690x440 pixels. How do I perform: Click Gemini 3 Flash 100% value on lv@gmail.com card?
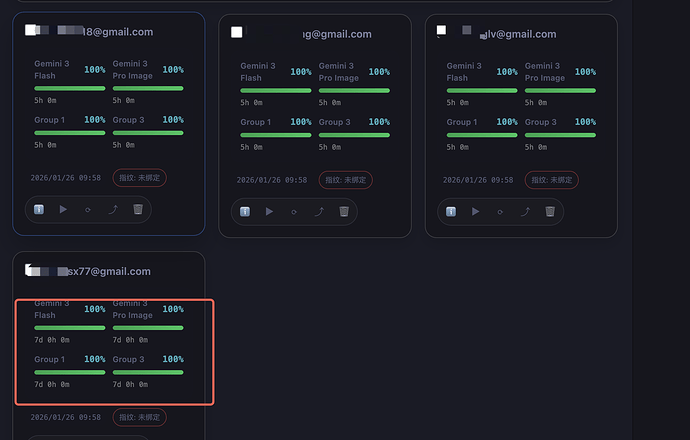(507, 72)
